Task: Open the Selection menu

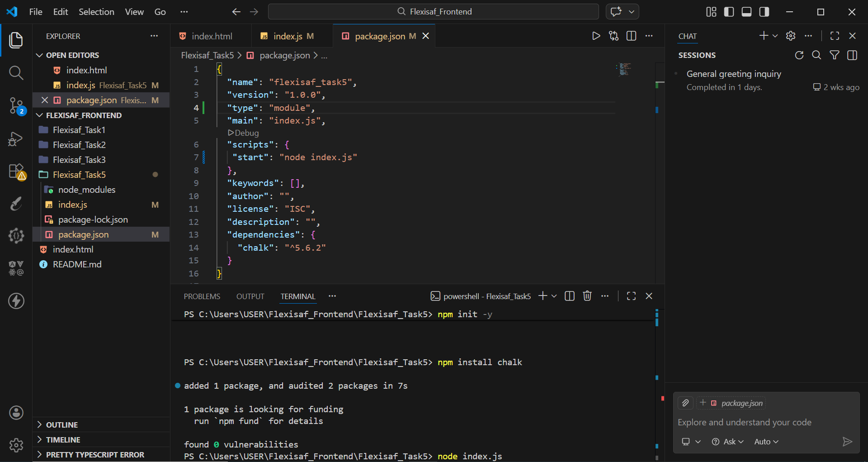Action: [x=96, y=12]
